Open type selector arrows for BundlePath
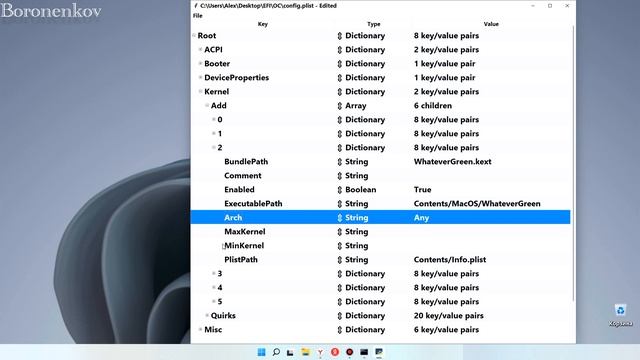The height and width of the screenshot is (360, 640). pos(340,162)
